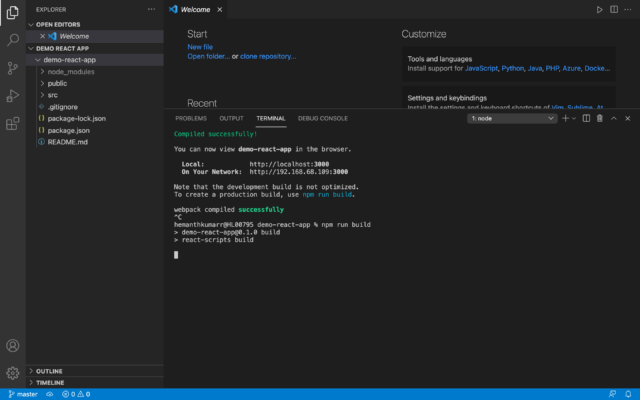Screen dimensions: 640x400
Task: Open the 192.168.68.109:3000 network URL in terminal
Action: (299, 172)
